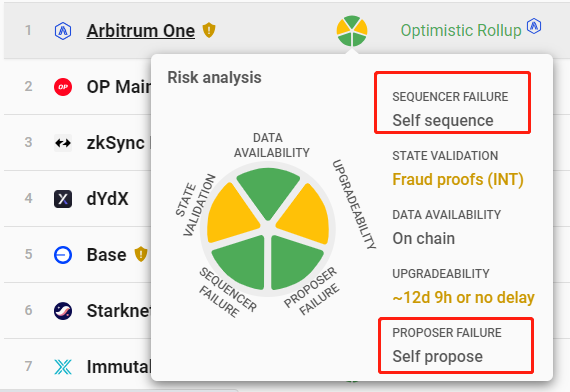Click the Optimistic Rollup type label
The width and height of the screenshot is (570, 392).
tap(461, 31)
